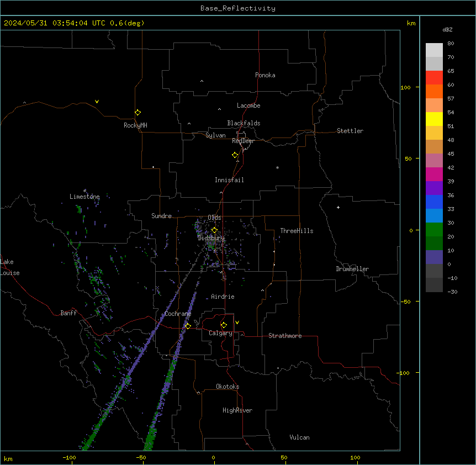The height and width of the screenshot is (465, 476).
Task: Select the magenta 42–39 dBZ legend swatch
Action: 434,175
